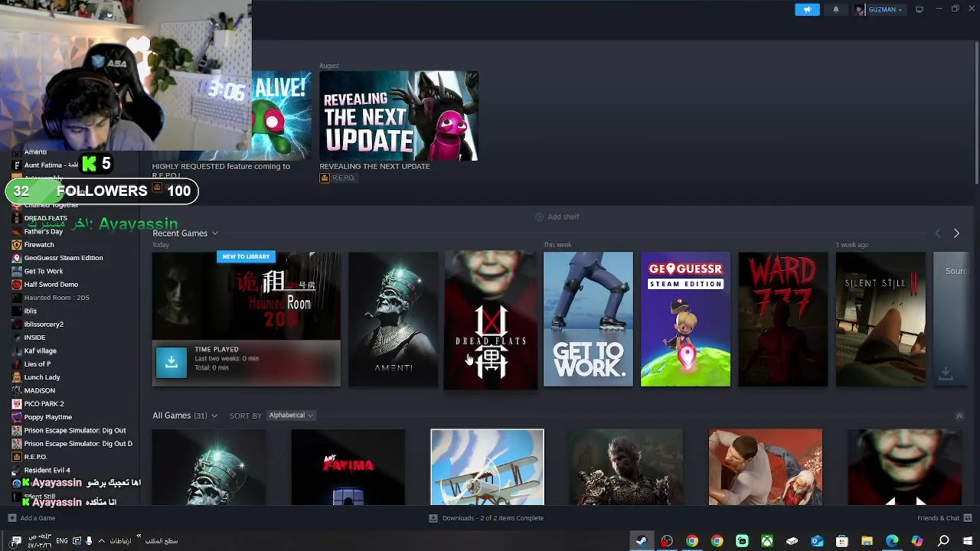Click the File Explorer icon in the taskbar
The width and height of the screenshot is (980, 551).
pyautogui.click(x=867, y=541)
